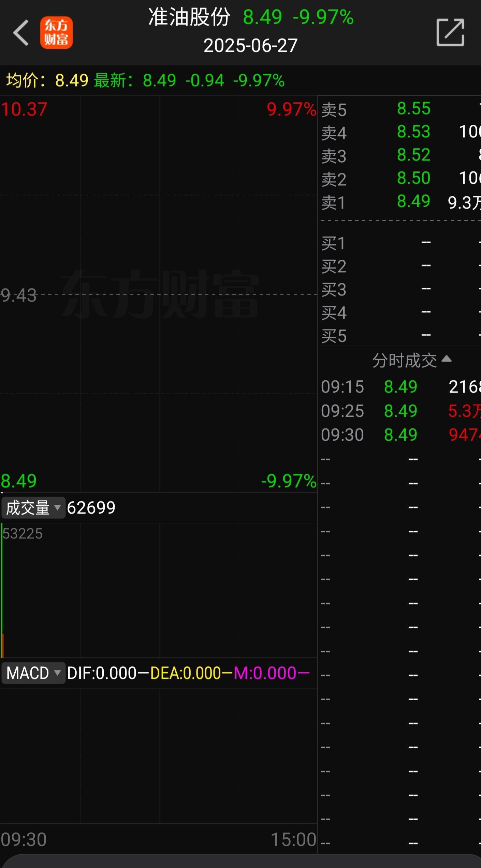Select the 卖1 row at 8.49
481x868 pixels.
click(x=401, y=202)
